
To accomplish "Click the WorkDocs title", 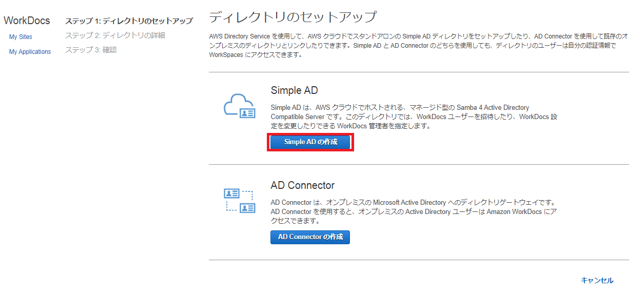I will click(x=27, y=21).
